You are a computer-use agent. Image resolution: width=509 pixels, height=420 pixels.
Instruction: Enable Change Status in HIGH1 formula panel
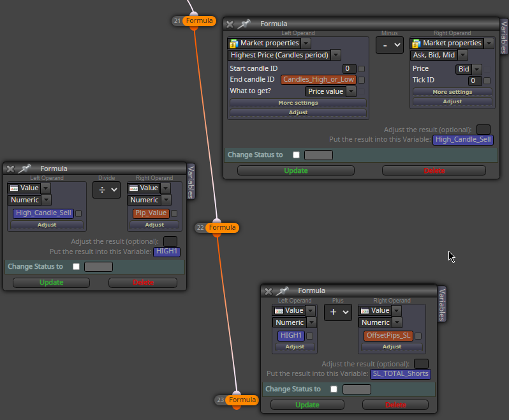77,267
